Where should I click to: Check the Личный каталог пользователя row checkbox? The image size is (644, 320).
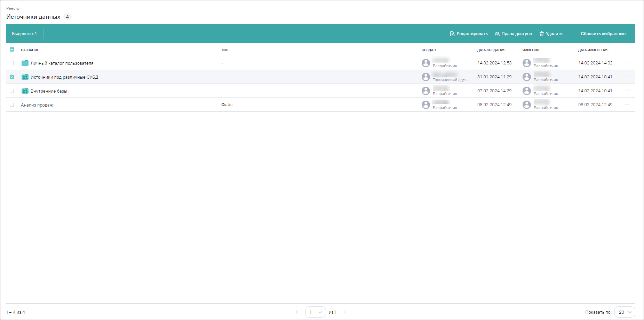12,63
